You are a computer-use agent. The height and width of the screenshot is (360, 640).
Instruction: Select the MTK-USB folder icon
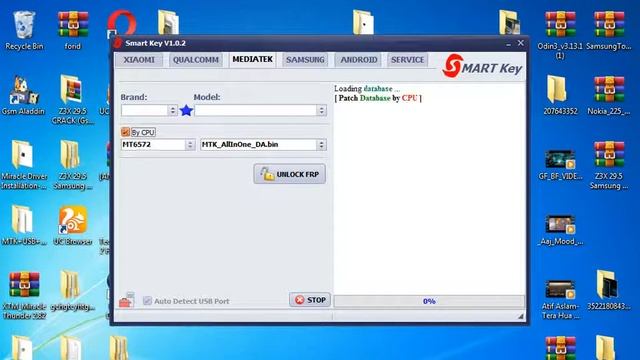[23, 225]
